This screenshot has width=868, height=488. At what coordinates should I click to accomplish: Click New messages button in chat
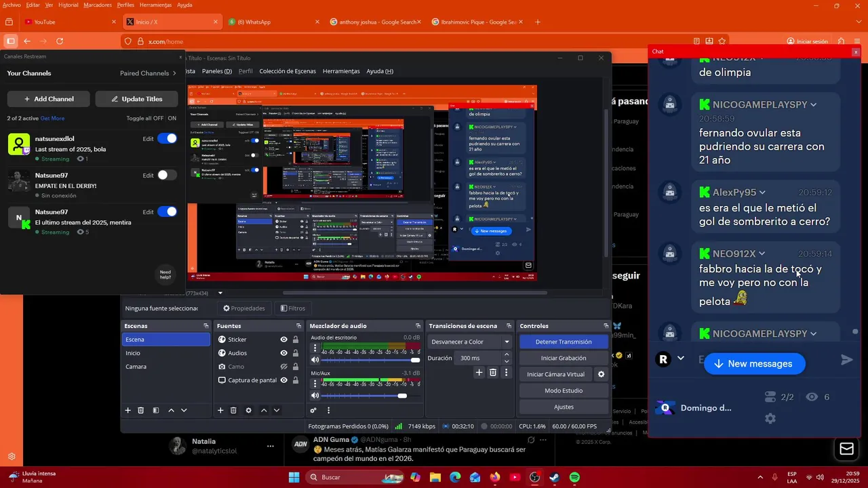click(754, 364)
